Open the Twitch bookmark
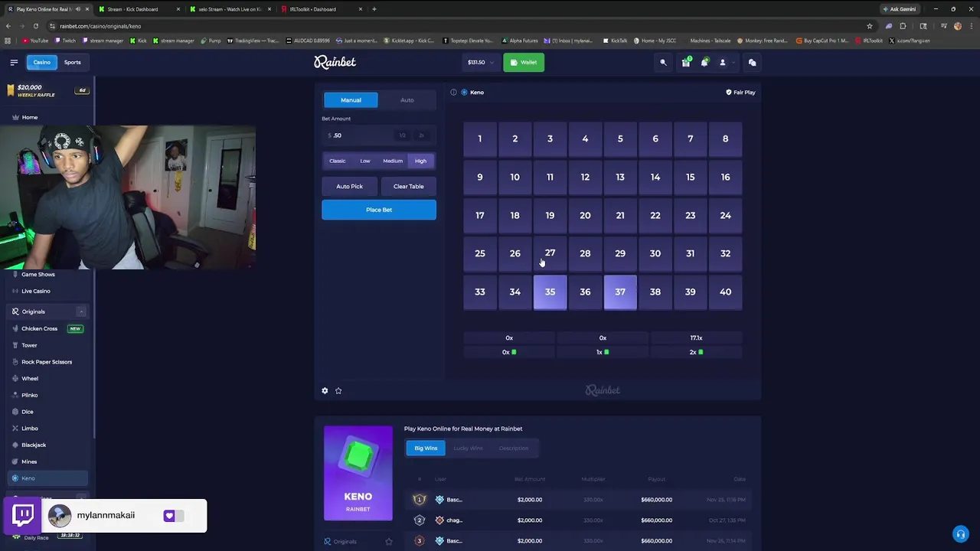This screenshot has width=980, height=551. tap(66, 41)
